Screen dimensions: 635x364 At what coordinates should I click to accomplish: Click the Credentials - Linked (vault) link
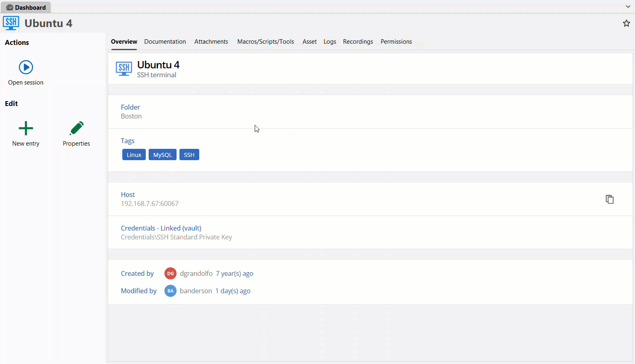161,228
